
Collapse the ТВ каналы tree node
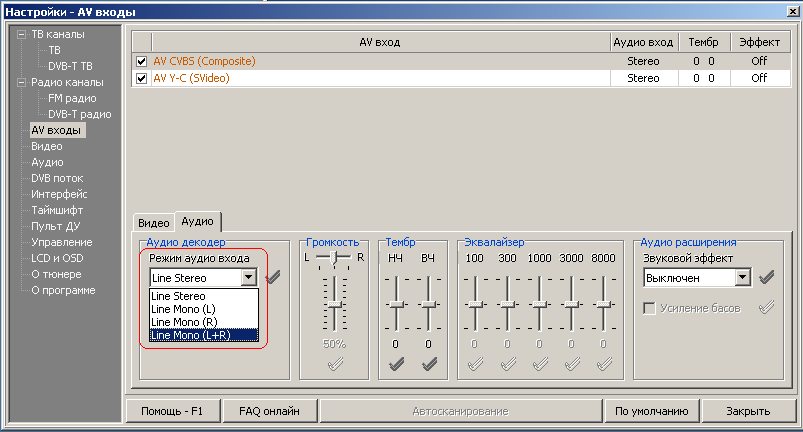[x=20, y=34]
